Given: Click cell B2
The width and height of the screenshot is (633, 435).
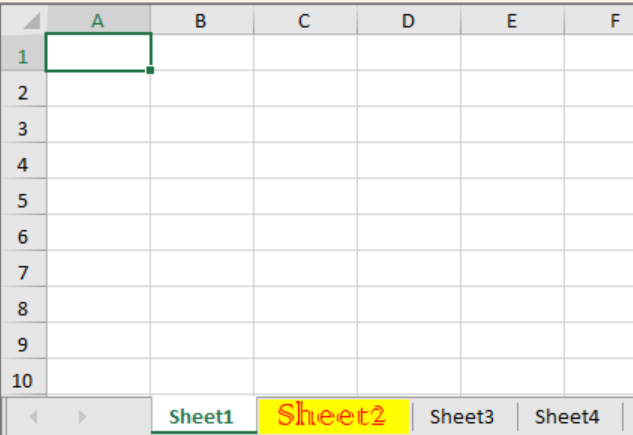Looking at the screenshot, I should click(201, 89).
